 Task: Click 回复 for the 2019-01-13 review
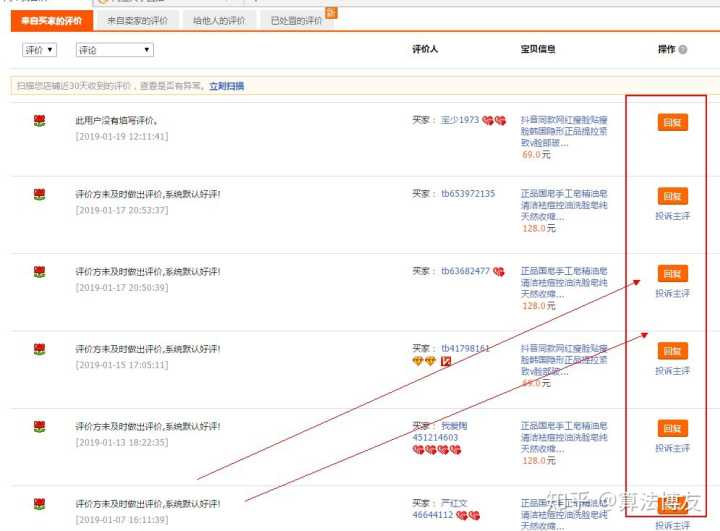[672, 428]
